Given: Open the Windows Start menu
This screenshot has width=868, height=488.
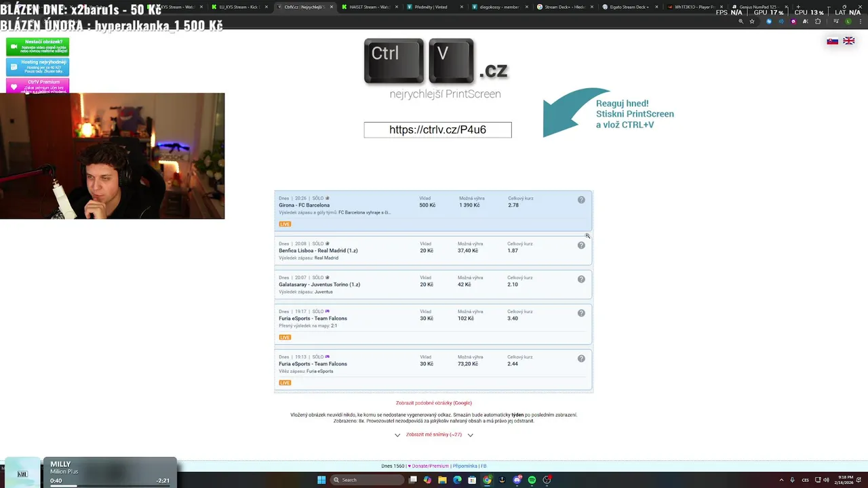Looking at the screenshot, I should tap(321, 480).
